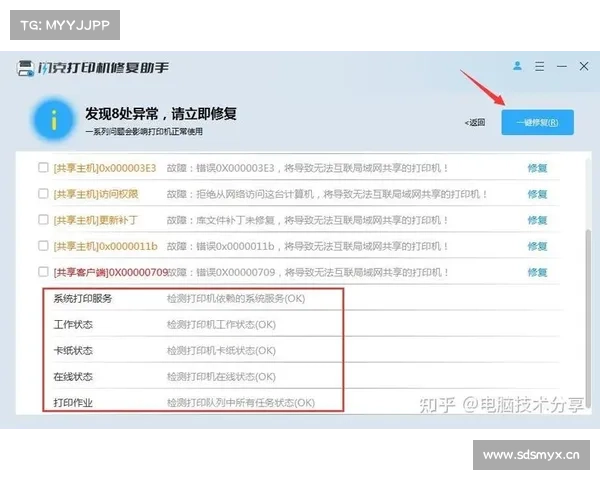Check the [共享客户端]0X00000709 checkbox

[x=43, y=272]
